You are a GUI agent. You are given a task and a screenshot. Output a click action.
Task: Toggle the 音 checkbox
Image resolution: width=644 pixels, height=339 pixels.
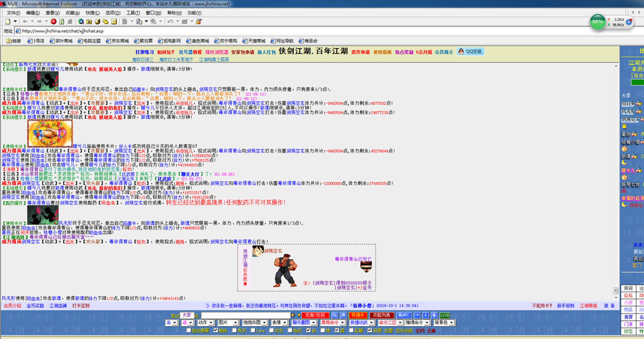tap(336, 330)
